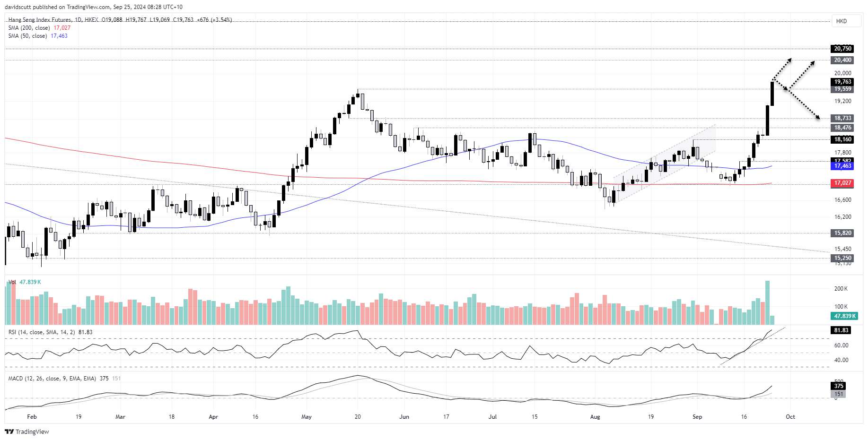The width and height of the screenshot is (868, 440).
Task: Click the 15 tick after Jul
Action: (535, 417)
